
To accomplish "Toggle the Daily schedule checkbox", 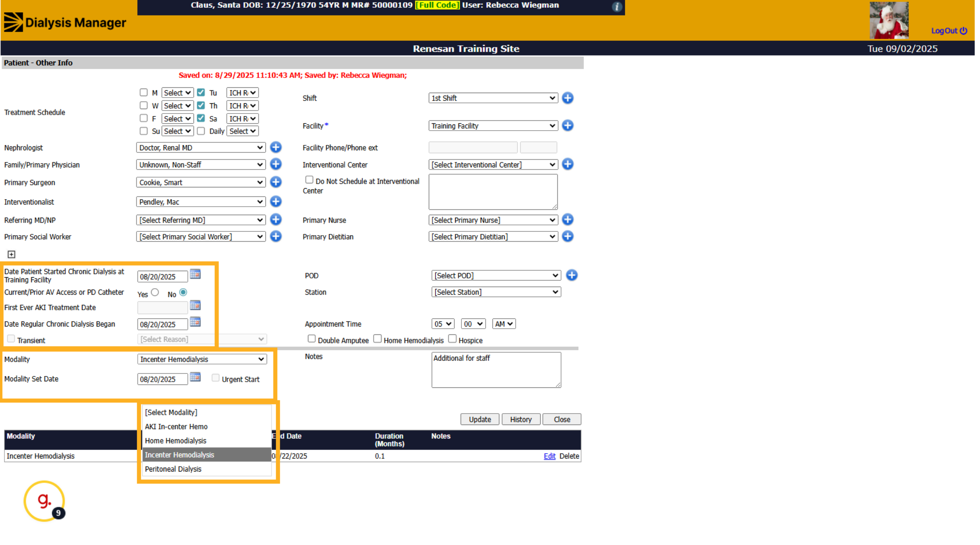I will coord(202,131).
